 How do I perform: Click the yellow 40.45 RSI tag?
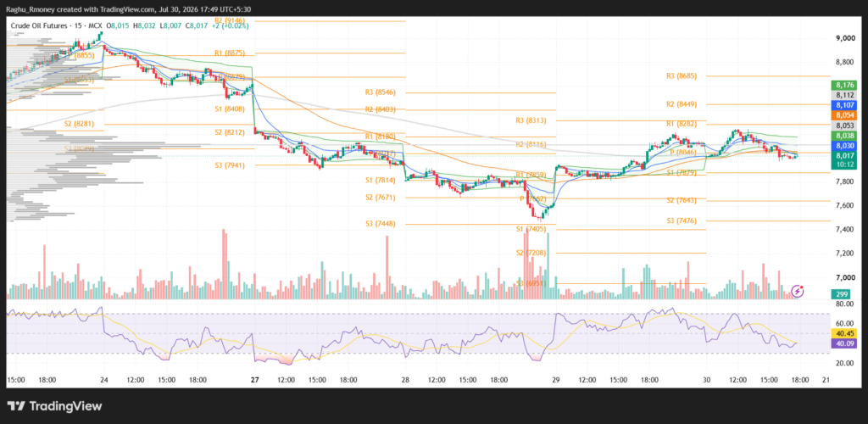(845, 333)
